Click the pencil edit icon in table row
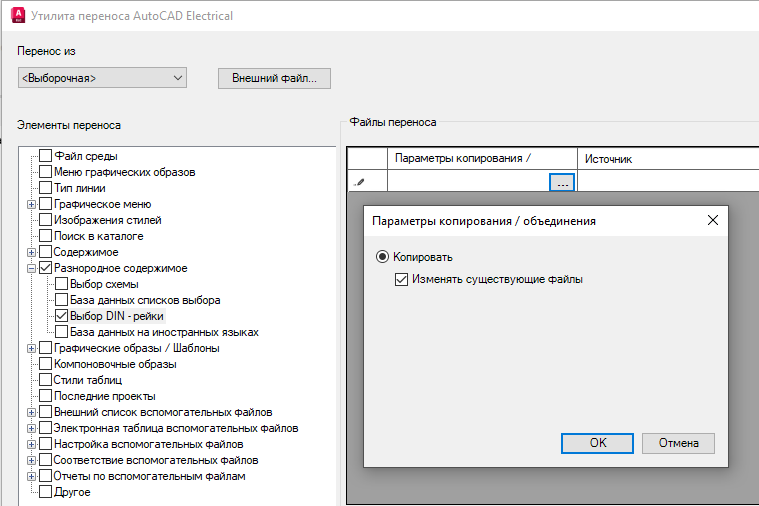This screenshot has height=506, width=759. point(360,183)
